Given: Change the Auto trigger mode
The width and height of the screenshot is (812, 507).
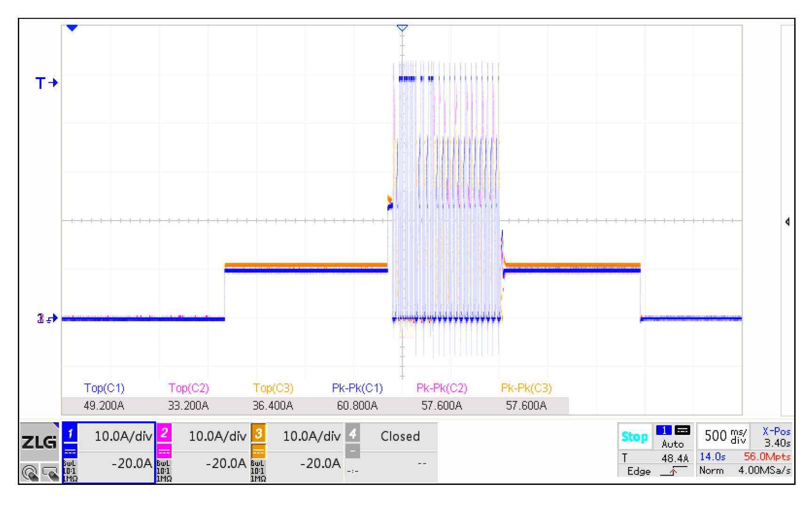Looking at the screenshot, I should click(x=673, y=444).
